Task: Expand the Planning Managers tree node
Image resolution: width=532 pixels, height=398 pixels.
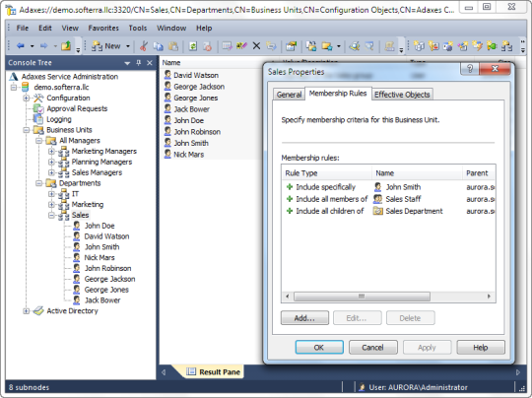Action: (51, 162)
